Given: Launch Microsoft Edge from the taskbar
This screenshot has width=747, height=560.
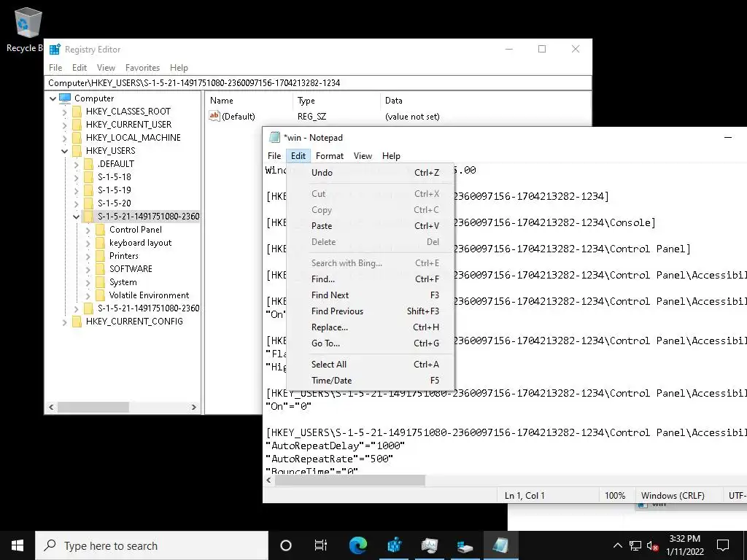Looking at the screenshot, I should pos(358,545).
